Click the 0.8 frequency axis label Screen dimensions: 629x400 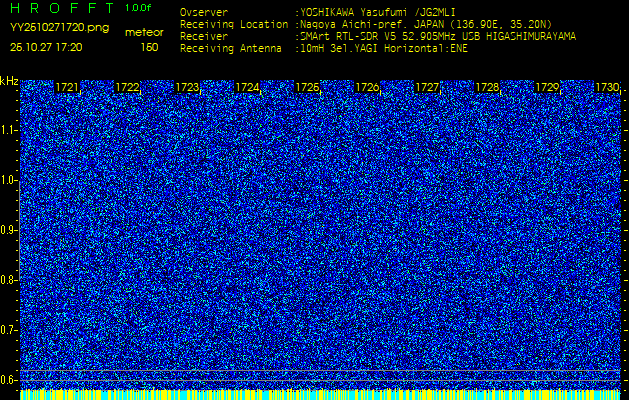(9, 280)
